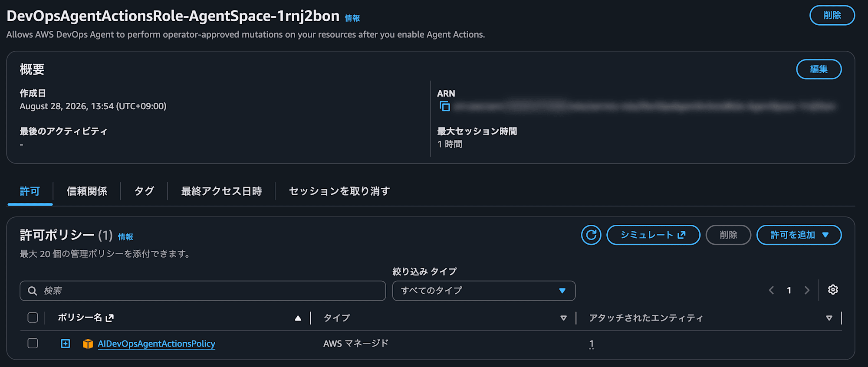Image resolution: width=868 pixels, height=367 pixels.
Task: Open the タグ tab
Action: point(144,191)
